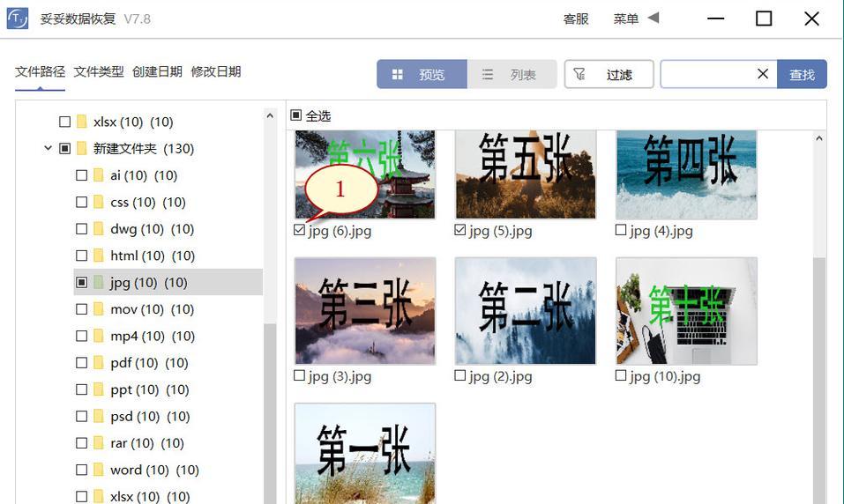Screen dimensions: 844x504
Task: Open the 客服 customer service link
Action: pos(575,19)
